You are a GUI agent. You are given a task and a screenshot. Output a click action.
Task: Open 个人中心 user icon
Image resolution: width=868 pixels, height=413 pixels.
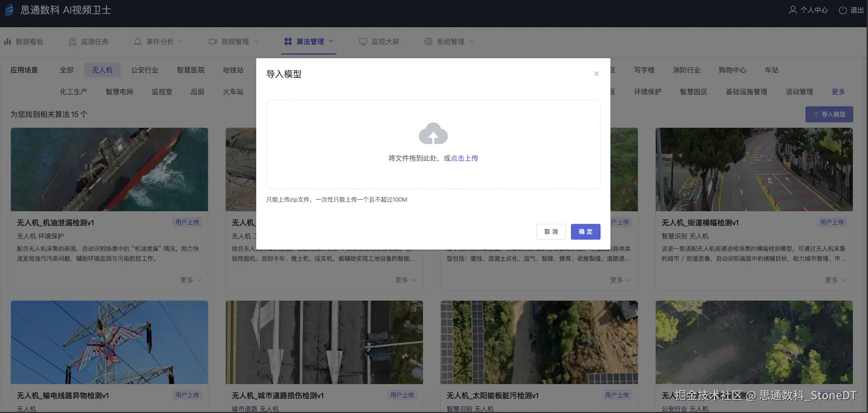[x=793, y=10]
